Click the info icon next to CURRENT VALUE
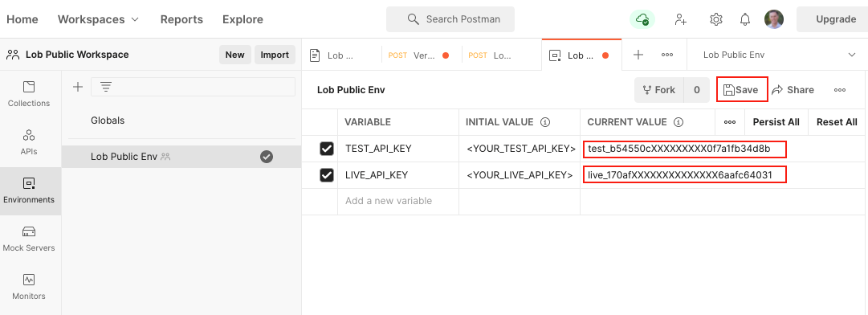The image size is (868, 315). pyautogui.click(x=679, y=122)
